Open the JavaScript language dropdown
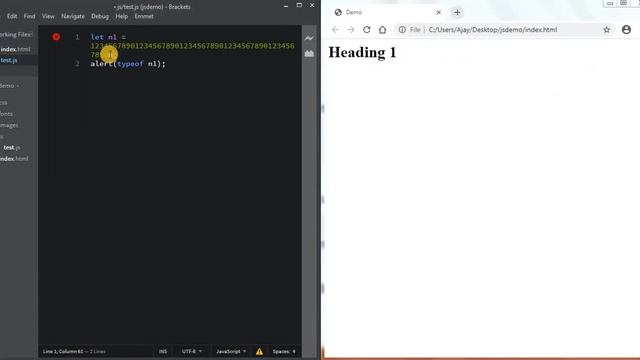640x360 pixels. pyautogui.click(x=231, y=351)
